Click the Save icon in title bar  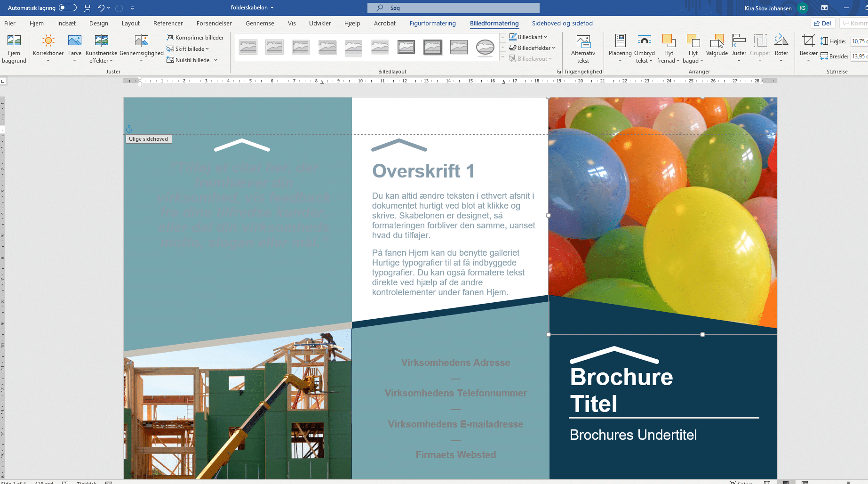(x=88, y=8)
